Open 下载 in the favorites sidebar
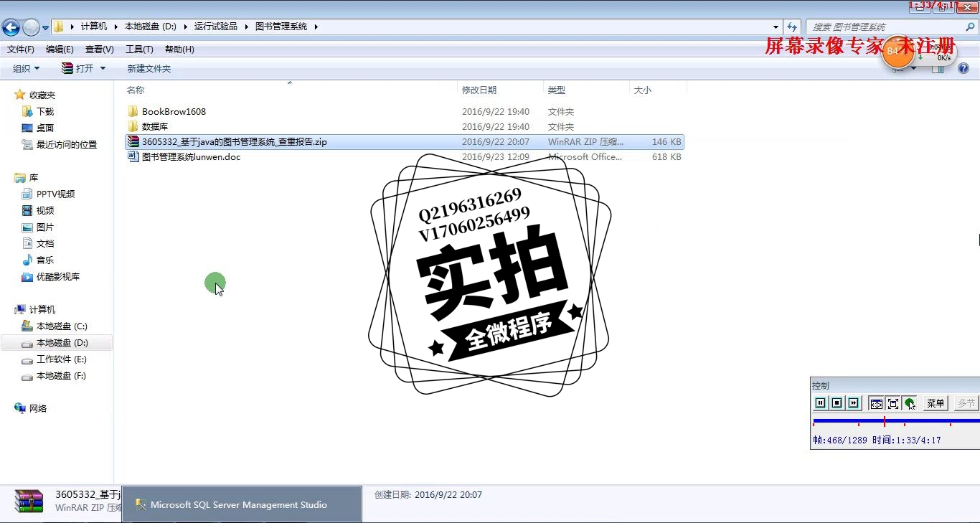The height and width of the screenshot is (523, 980). pyautogui.click(x=45, y=111)
